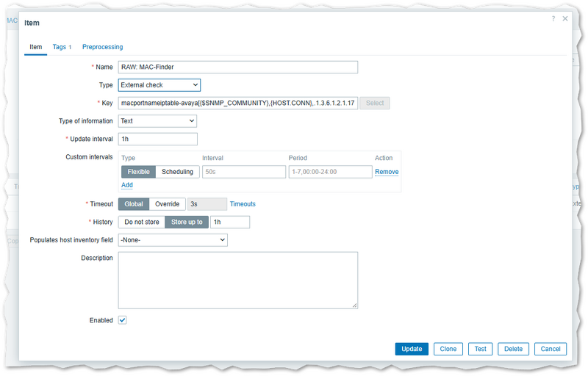
Task: Click the Description textarea resize handle
Action: tap(354, 305)
